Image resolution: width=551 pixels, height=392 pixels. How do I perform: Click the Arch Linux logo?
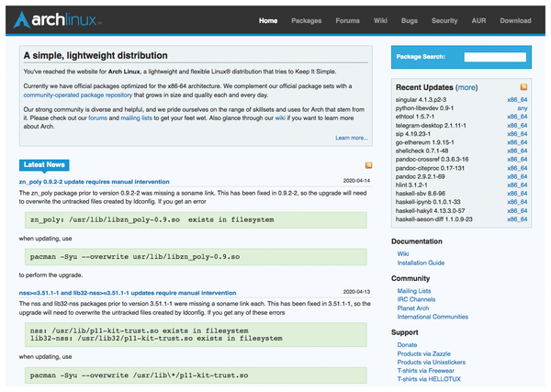coord(57,19)
